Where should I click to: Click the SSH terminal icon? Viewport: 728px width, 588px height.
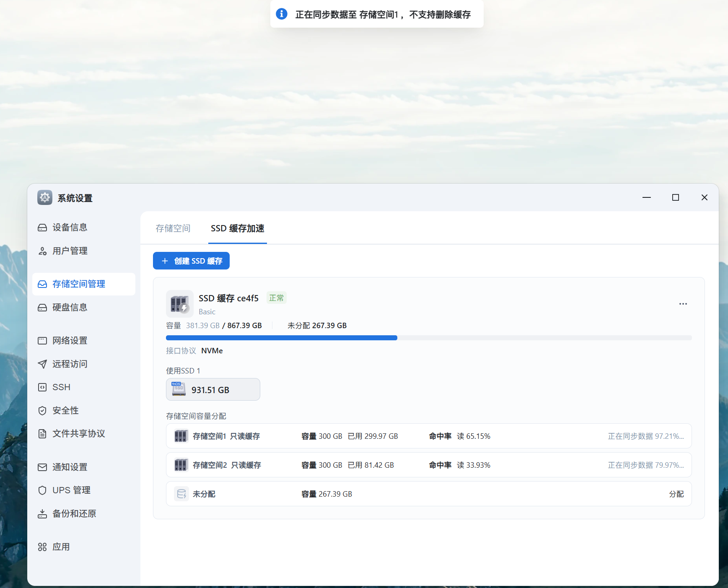point(42,387)
